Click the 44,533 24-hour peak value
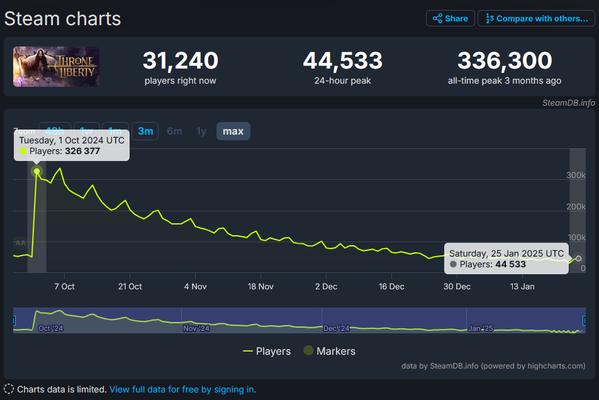This screenshot has height=400, width=599. tap(343, 60)
